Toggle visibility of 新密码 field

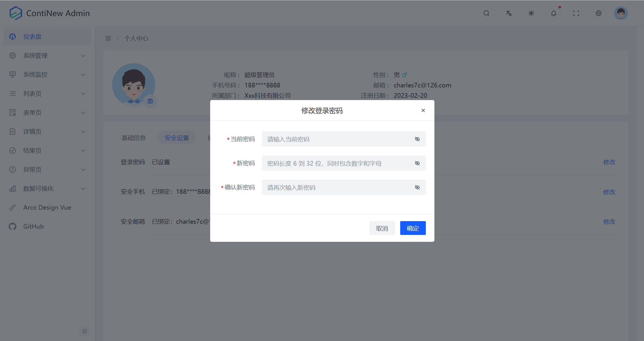[417, 163]
